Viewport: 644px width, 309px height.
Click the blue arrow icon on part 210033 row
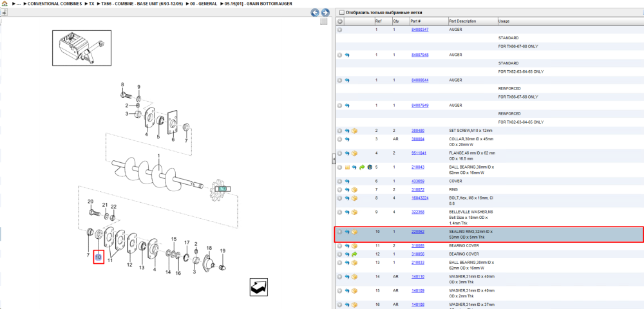pos(347,263)
